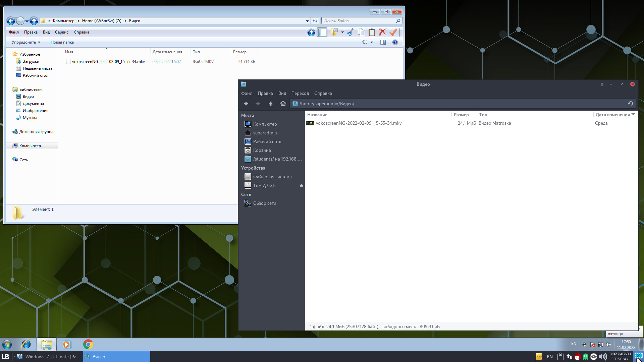Click the Новая папка button
The image size is (644, 362).
62,42
